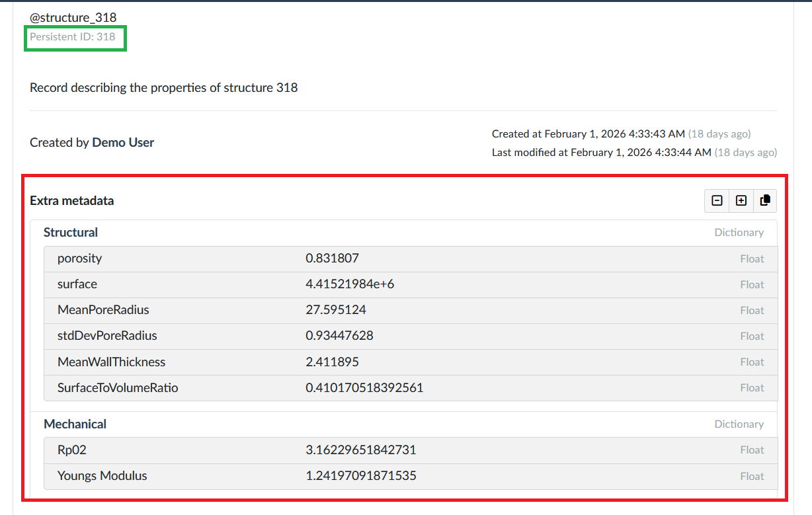Select the MeanPoreRadius key
The width and height of the screenshot is (812, 515).
click(103, 310)
